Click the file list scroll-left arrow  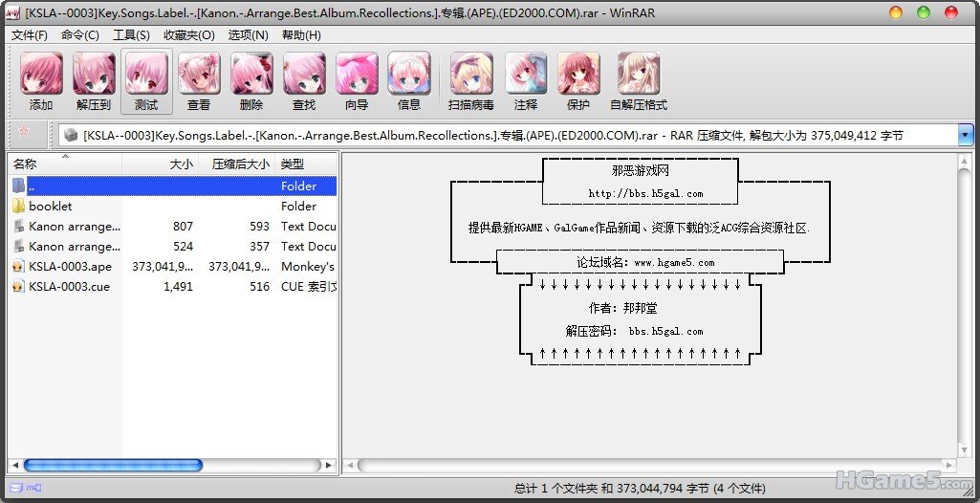pyautogui.click(x=15, y=465)
